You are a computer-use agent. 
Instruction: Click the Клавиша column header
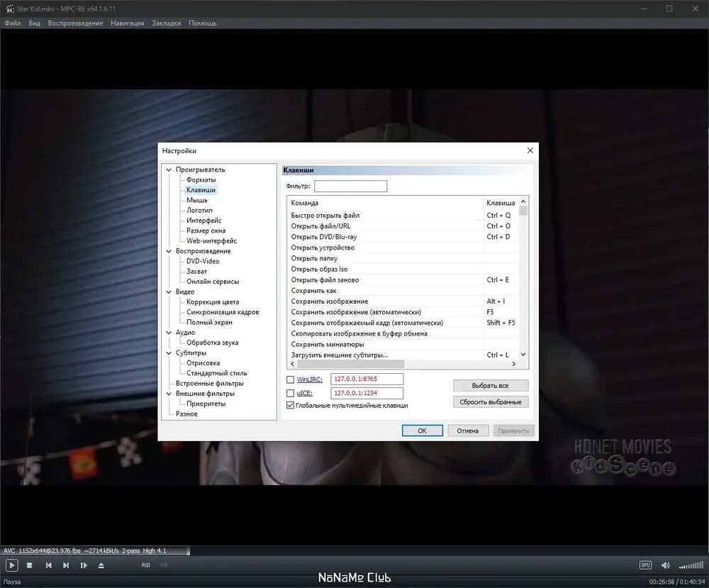pos(501,203)
